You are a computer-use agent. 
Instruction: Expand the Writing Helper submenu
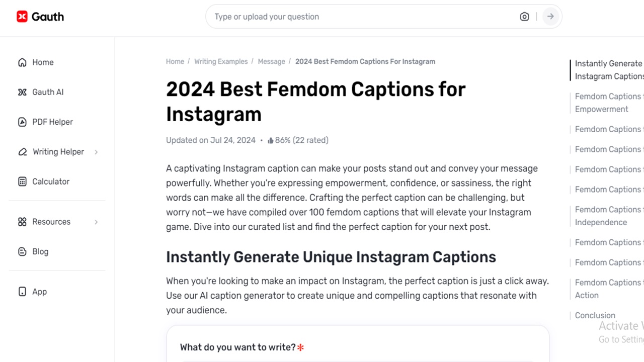click(96, 151)
